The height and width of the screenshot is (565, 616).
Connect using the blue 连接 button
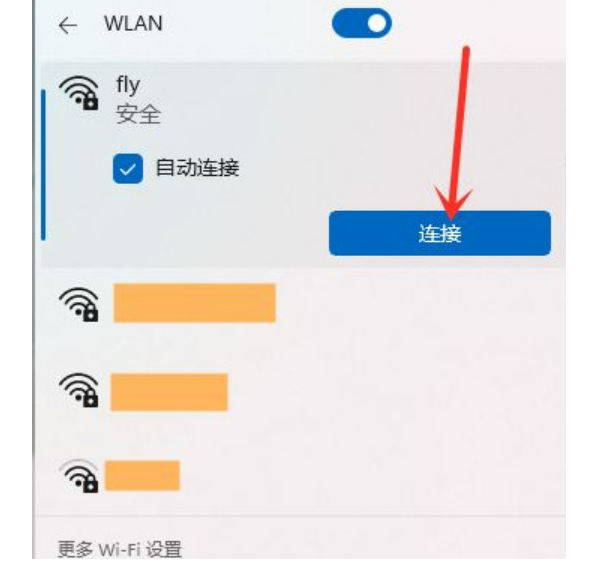pos(440,233)
